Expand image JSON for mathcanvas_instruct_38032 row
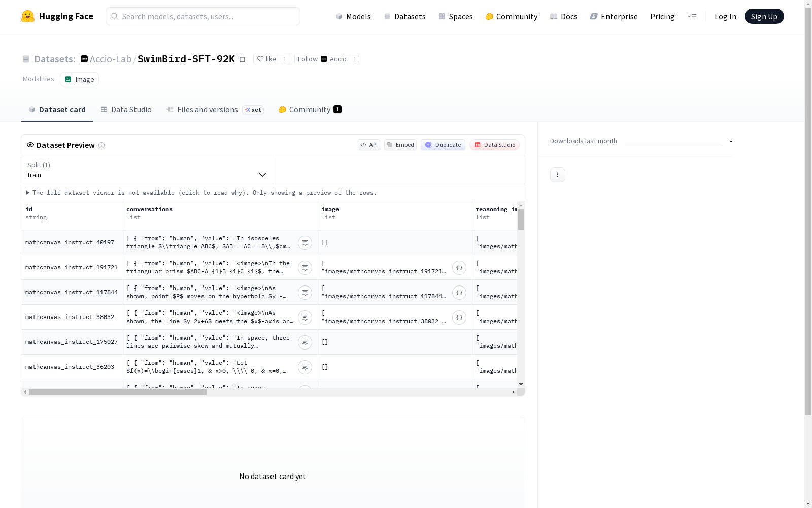This screenshot has width=812, height=508. 459,317
